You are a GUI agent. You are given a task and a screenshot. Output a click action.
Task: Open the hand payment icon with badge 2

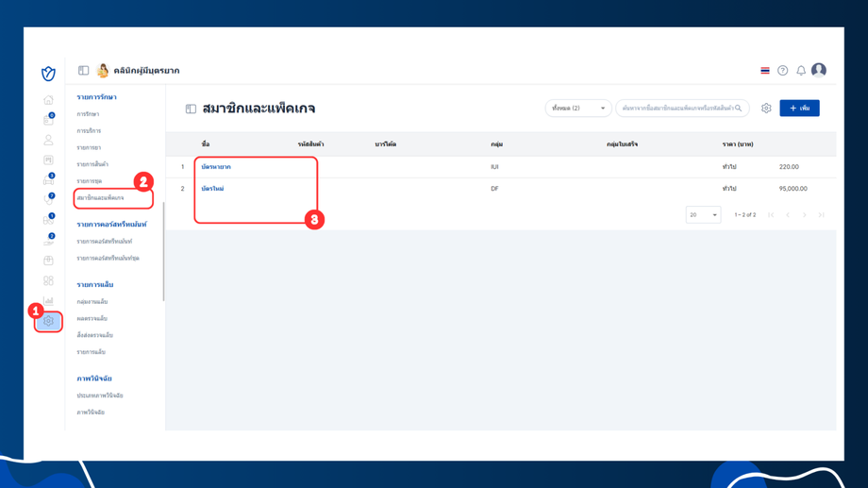click(x=48, y=240)
